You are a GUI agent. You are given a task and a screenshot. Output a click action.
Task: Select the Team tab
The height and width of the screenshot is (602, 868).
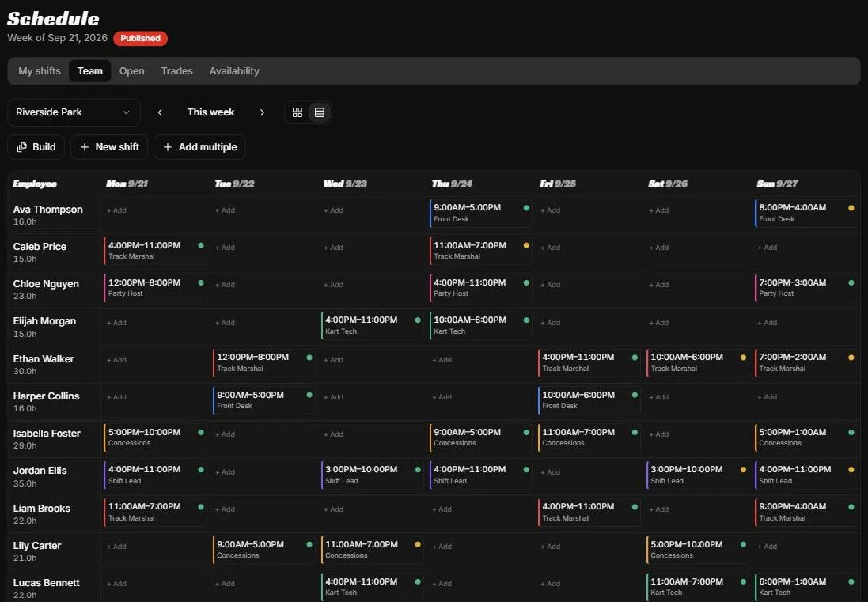89,71
